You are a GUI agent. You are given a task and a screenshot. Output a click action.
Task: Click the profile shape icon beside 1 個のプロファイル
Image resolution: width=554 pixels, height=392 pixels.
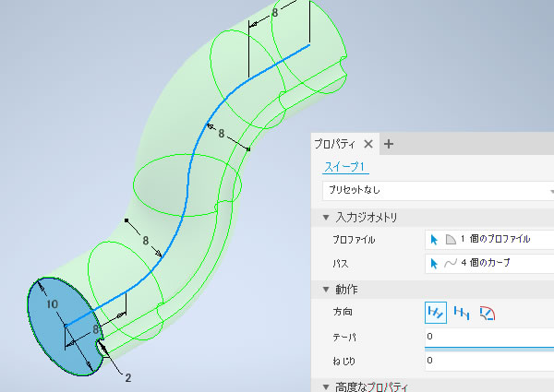451,240
